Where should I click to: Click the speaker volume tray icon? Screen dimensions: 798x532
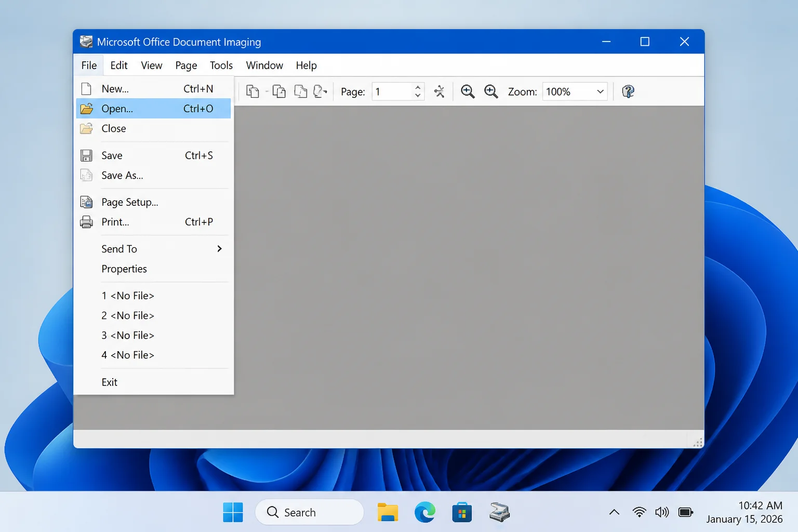(x=662, y=512)
